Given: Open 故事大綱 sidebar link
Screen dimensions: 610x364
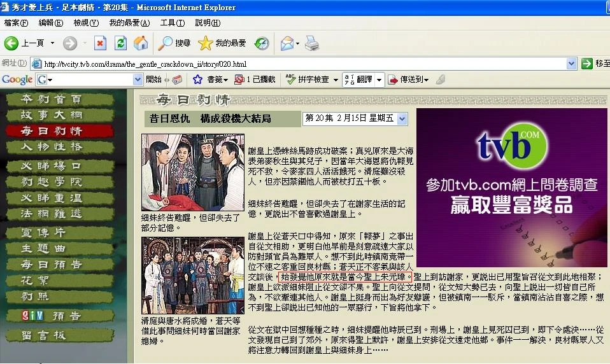Looking at the screenshot, I should pyautogui.click(x=60, y=115).
